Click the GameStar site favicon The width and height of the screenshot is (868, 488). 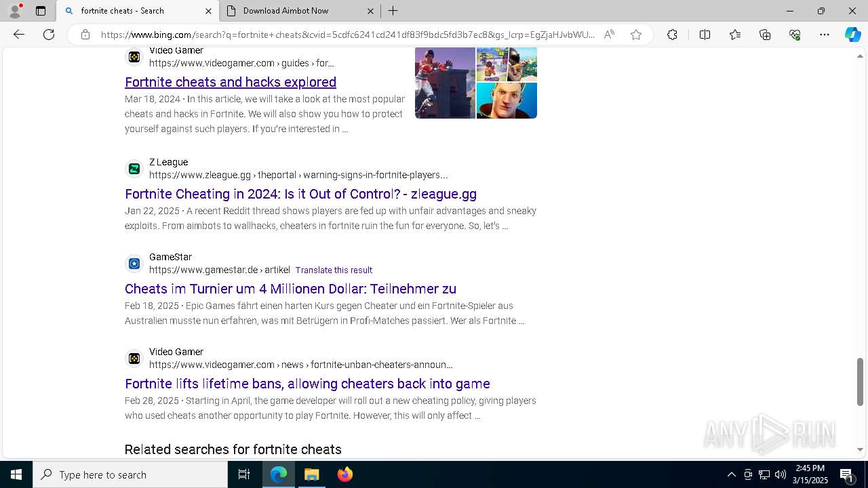pos(134,264)
